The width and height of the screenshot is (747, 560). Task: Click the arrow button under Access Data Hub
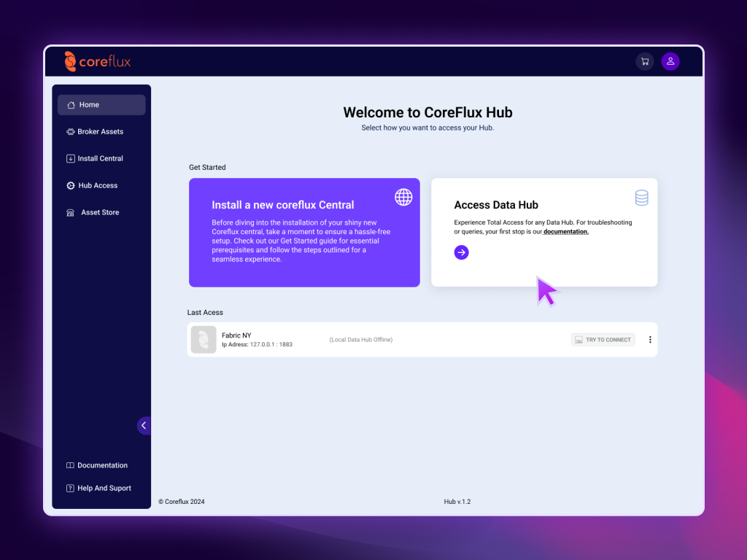click(x=461, y=252)
